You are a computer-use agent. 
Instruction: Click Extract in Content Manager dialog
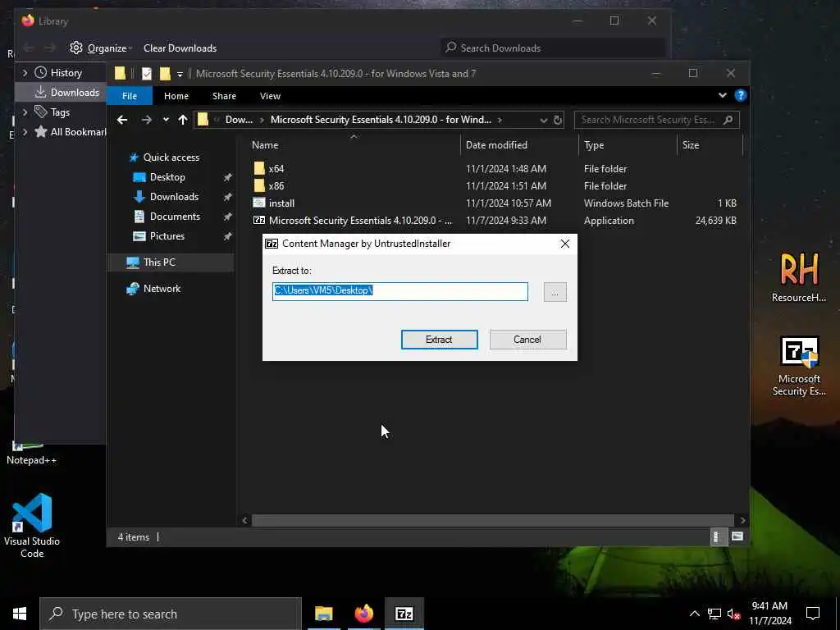[440, 340]
